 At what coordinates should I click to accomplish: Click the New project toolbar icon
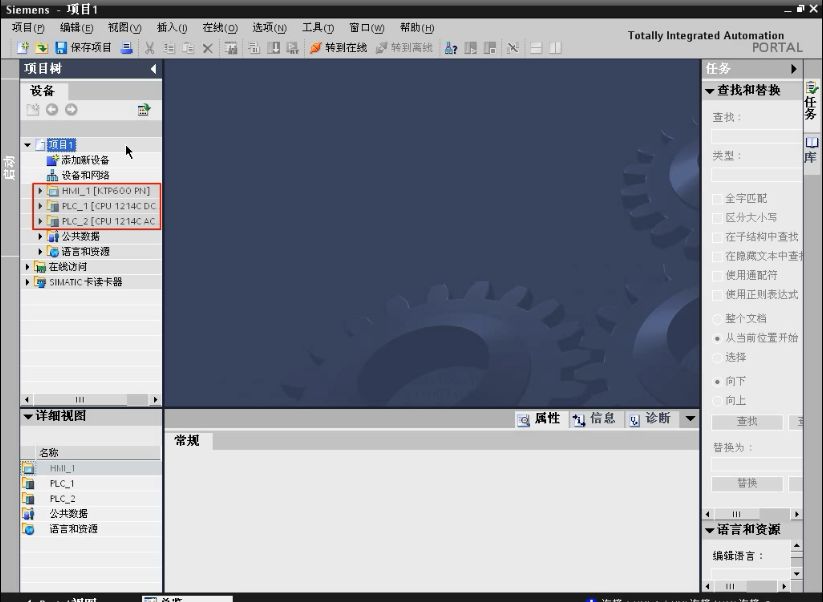point(23,48)
